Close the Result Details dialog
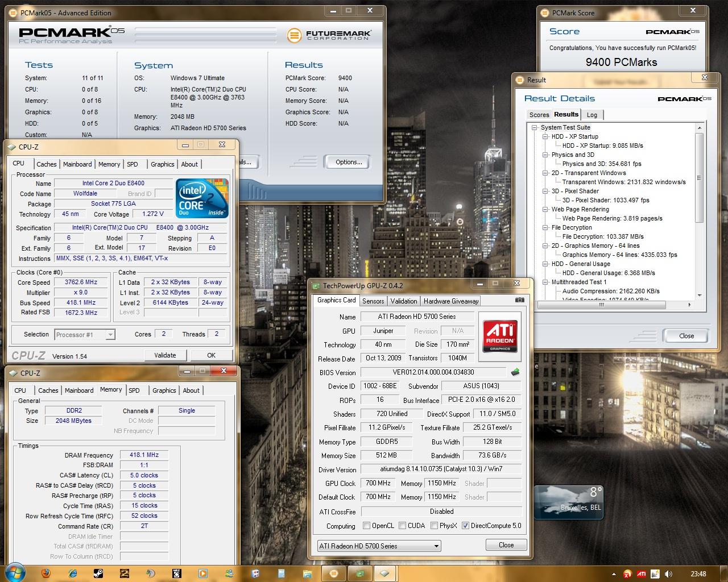 686,336
